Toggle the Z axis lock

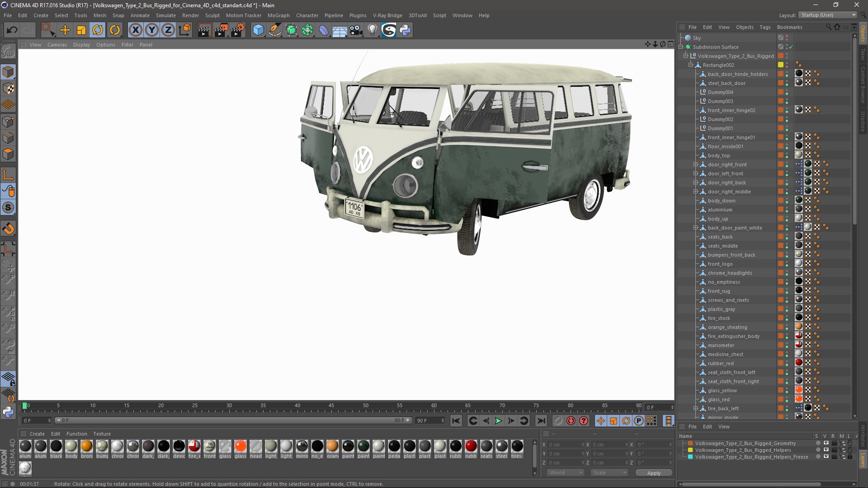click(x=168, y=30)
